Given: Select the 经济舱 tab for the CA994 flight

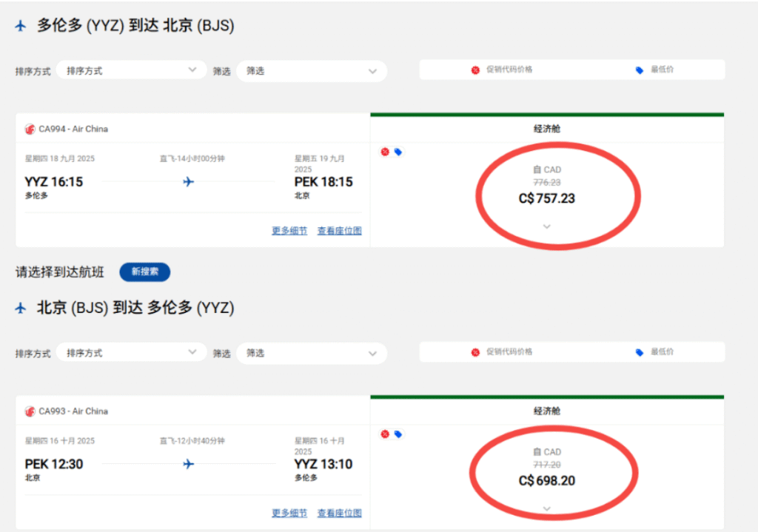Looking at the screenshot, I should pos(547,129).
